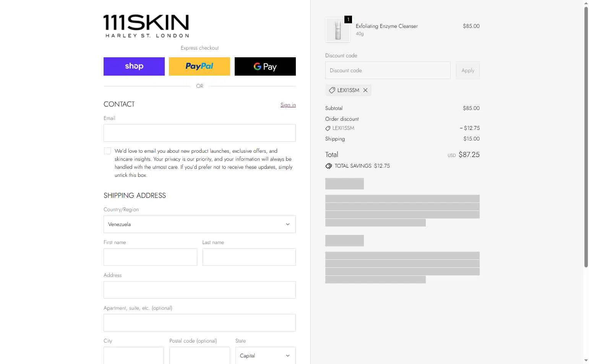Screen dimensions: 589x364
Task: Choose PayPal express checkout
Action: [x=200, y=66]
